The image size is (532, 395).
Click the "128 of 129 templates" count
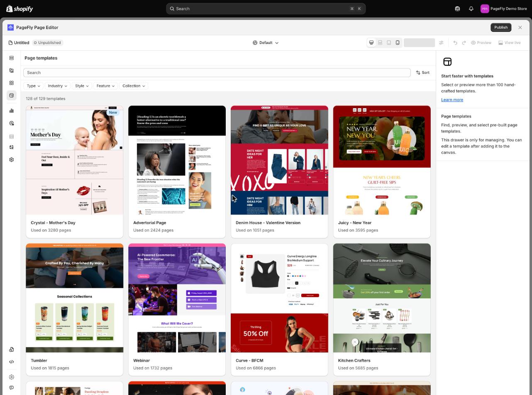point(46,99)
